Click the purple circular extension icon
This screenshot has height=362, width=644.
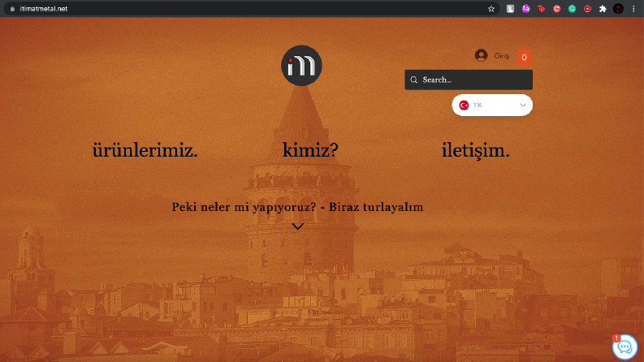[x=525, y=9]
